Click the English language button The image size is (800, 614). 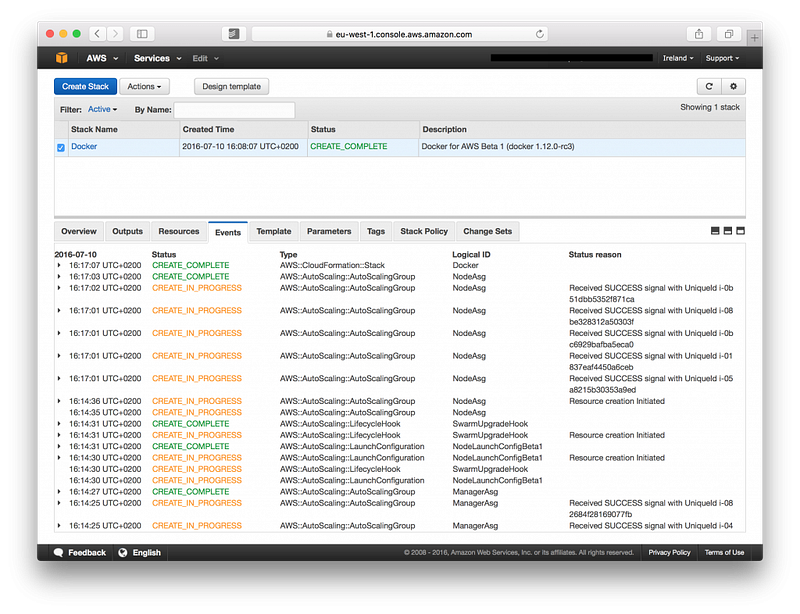pyautogui.click(x=140, y=552)
